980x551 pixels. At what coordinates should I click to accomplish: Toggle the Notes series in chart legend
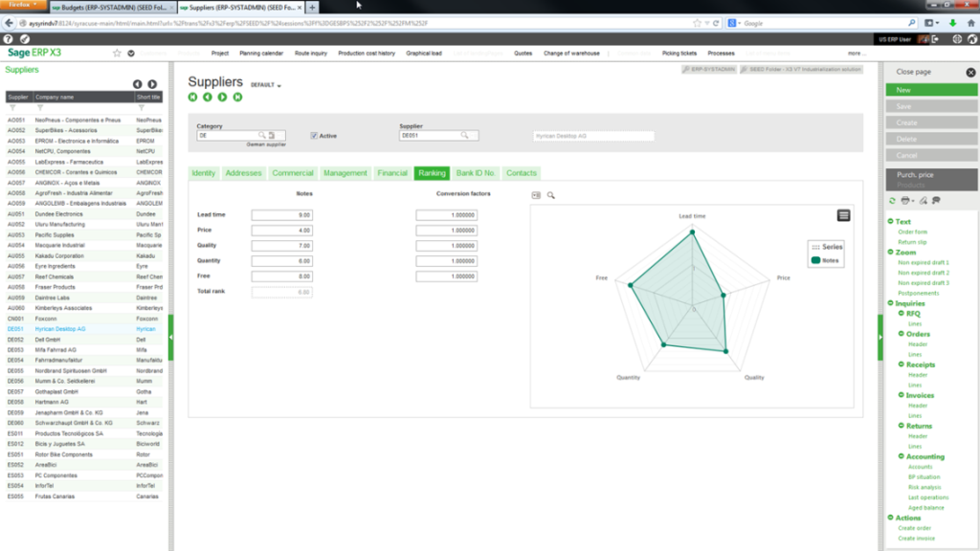[x=827, y=259]
